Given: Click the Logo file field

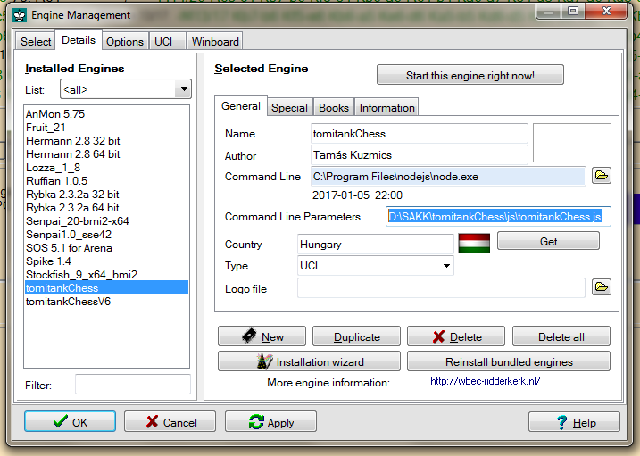Looking at the screenshot, I should (441, 288).
